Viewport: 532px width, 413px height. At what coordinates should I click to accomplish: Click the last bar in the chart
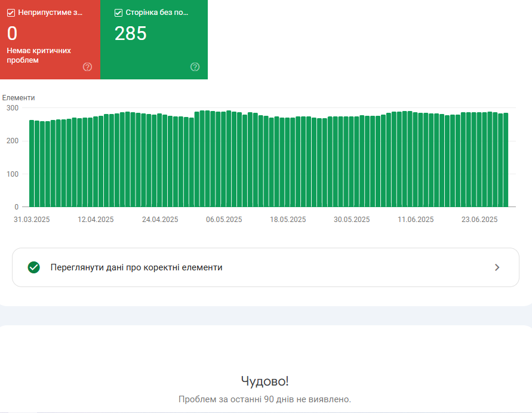[x=506, y=160]
